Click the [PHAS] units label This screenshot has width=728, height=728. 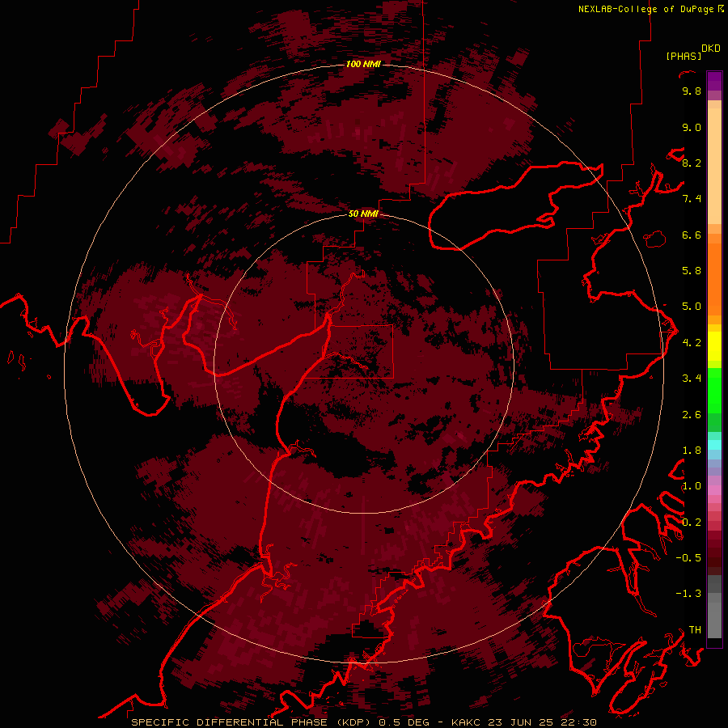coord(684,57)
